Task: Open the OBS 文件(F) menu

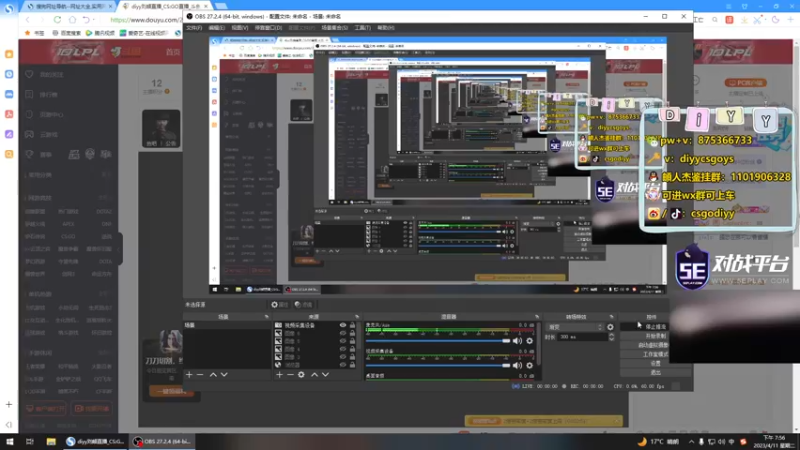Action: pos(194,28)
